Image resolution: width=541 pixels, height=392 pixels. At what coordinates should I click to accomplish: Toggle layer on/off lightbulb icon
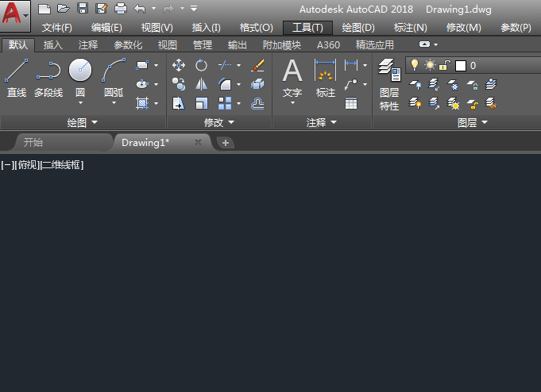click(415, 65)
